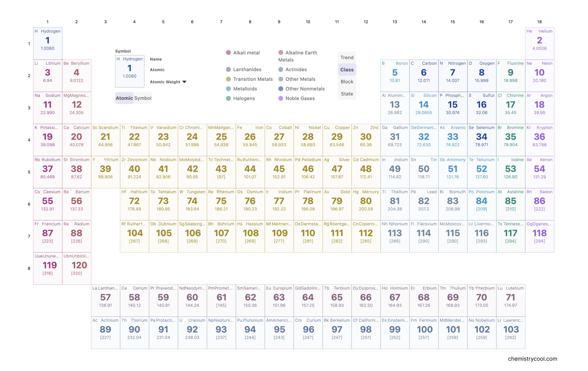The width and height of the screenshot is (588, 371).
Task: Click the Actinides legend dot
Action: [x=281, y=69]
